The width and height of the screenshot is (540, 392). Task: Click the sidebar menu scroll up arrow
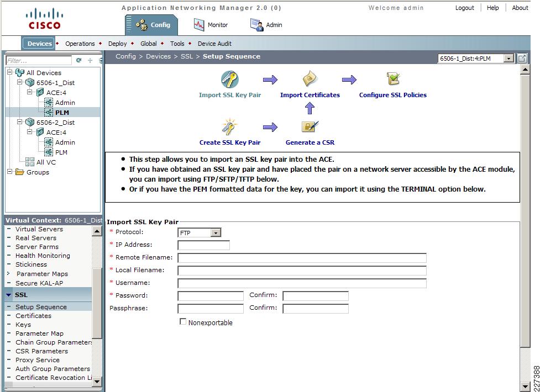(97, 231)
